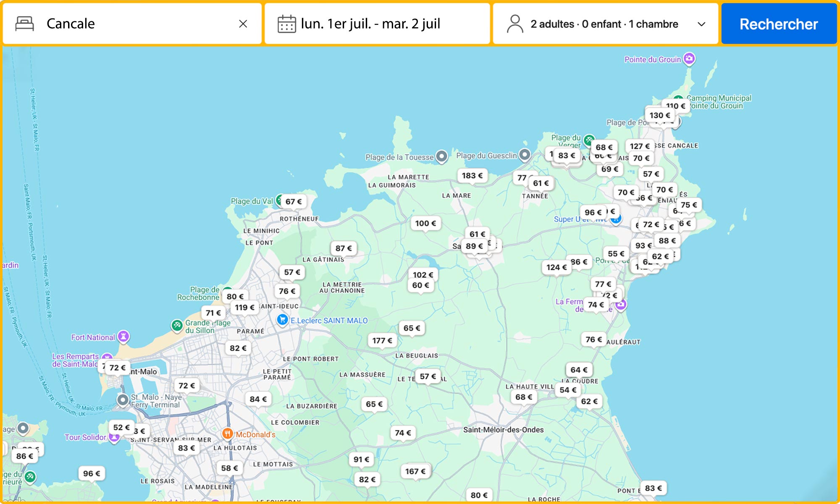Screen dimensions: 840x504
Task: Open the calendar icon next to the dates
Action: click(287, 24)
